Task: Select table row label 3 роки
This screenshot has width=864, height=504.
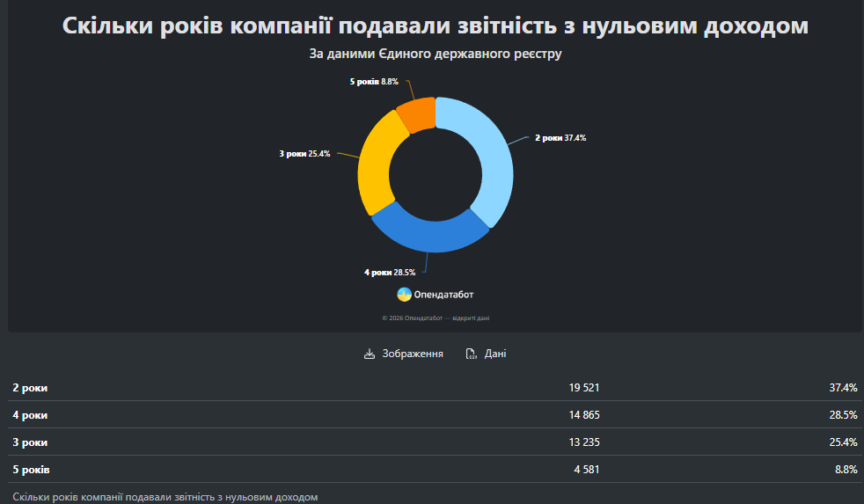Action: [30, 442]
